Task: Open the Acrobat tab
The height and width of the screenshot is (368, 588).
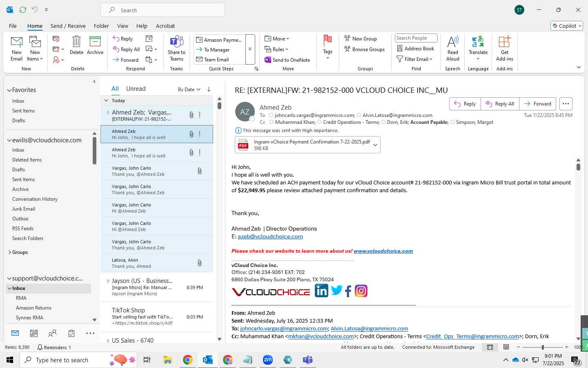Action: [165, 26]
